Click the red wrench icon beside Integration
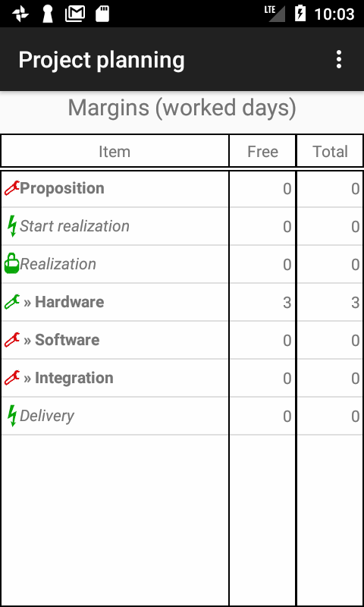 (11, 378)
